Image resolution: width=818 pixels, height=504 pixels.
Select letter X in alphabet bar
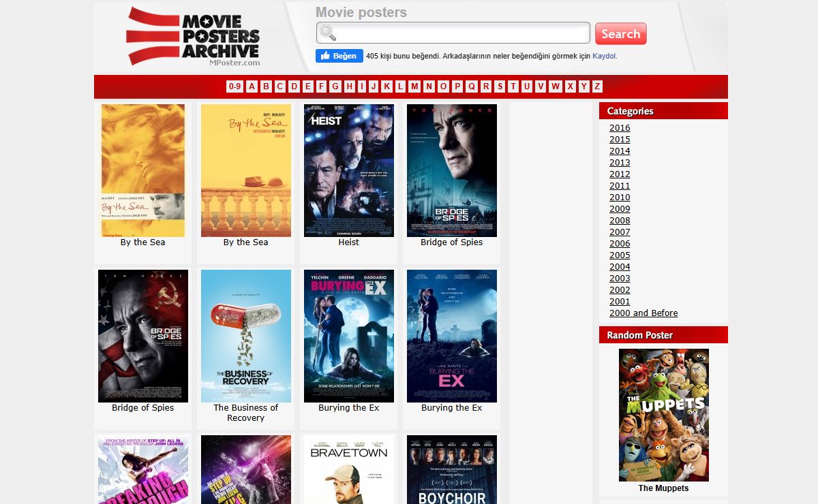570,86
